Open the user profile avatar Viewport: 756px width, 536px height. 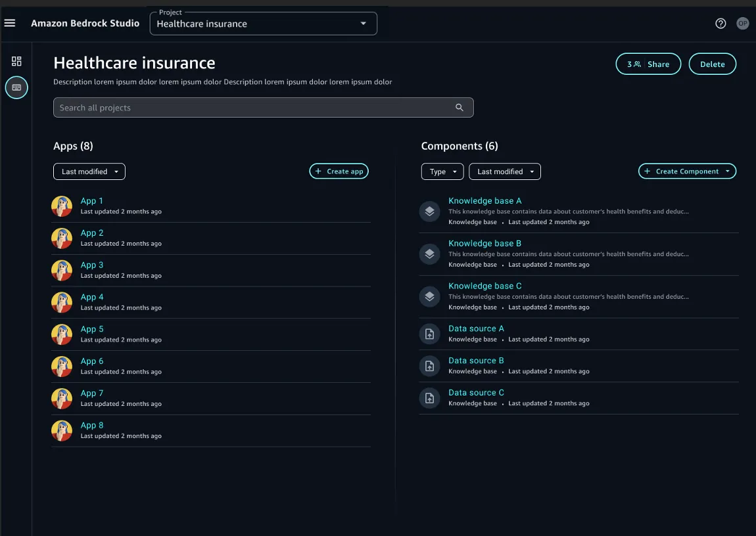point(742,24)
